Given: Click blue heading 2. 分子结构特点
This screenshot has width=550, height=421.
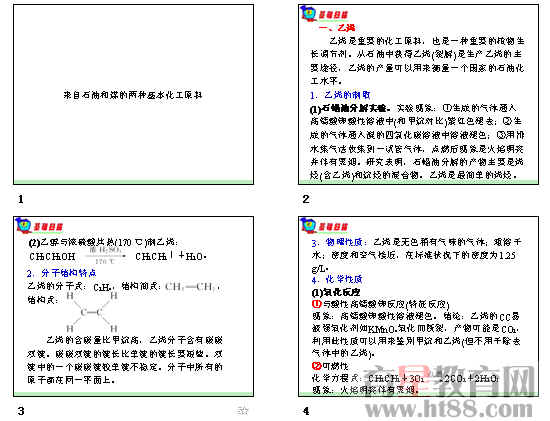Looking at the screenshot, I should coord(61,273).
